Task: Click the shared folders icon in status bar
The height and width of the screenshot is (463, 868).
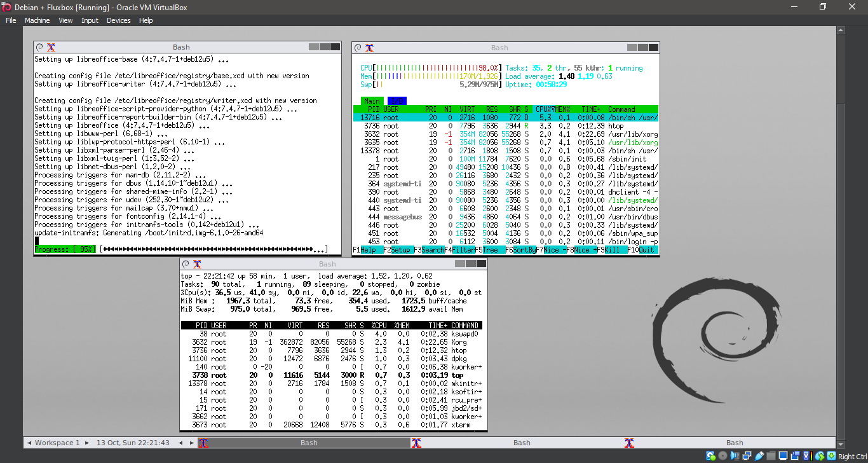Action: (770, 456)
